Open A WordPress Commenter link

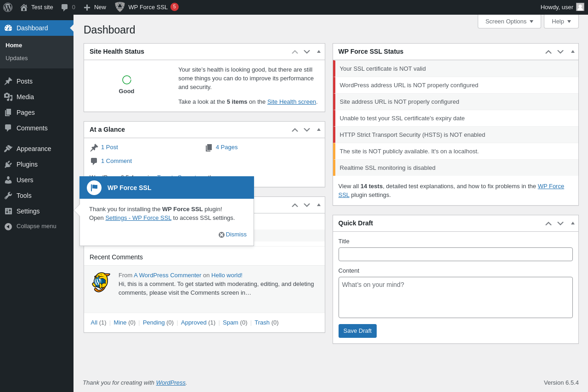coord(168,275)
